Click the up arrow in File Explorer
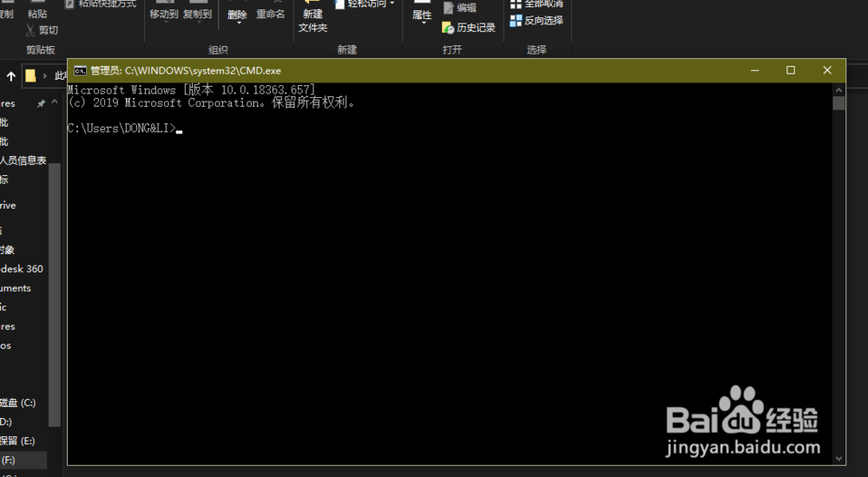This screenshot has width=868, height=477. pyautogui.click(x=10, y=76)
